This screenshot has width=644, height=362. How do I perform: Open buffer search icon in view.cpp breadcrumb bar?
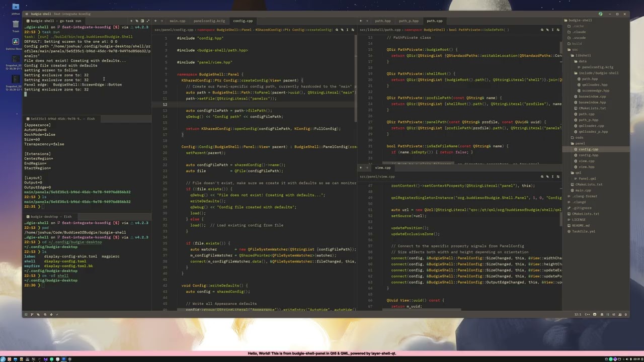(x=542, y=176)
